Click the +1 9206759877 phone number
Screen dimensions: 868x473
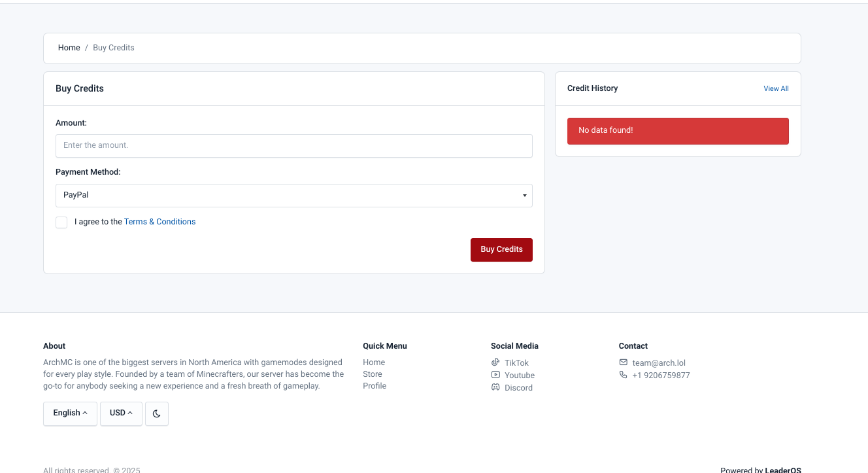(661, 376)
